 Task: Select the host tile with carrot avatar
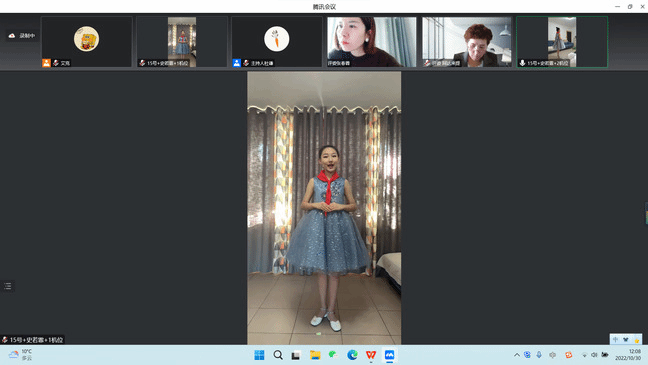click(x=276, y=42)
